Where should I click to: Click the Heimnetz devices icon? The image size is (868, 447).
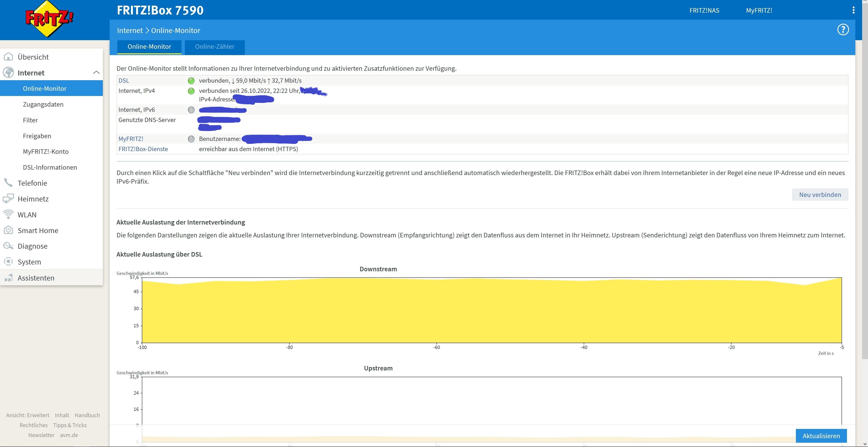[8, 199]
